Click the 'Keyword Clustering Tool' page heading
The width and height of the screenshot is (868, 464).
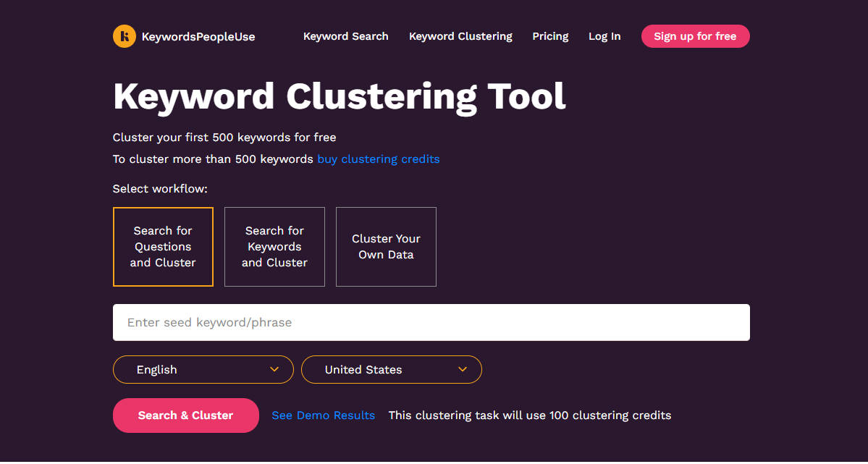[338, 96]
